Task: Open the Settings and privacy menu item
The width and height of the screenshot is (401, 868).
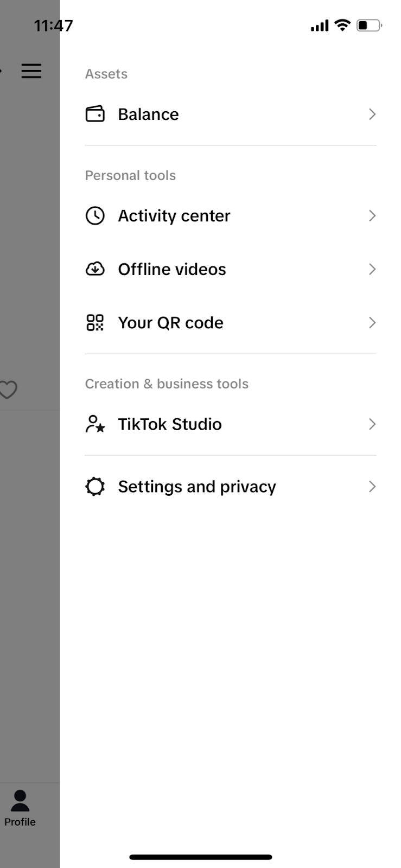Action: [x=197, y=487]
